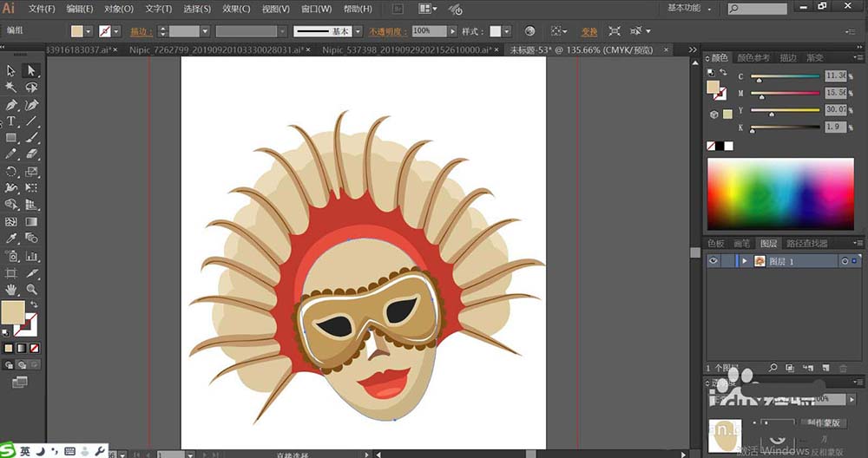The height and width of the screenshot is (458, 868).
Task: Select the Zoom tool
Action: [31, 289]
